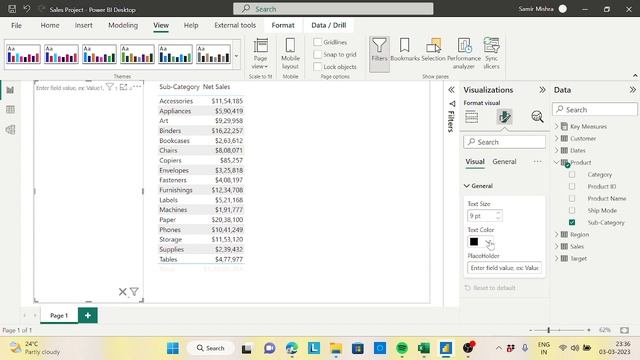Switch to Mobile layout
The image size is (640, 360).
(290, 53)
